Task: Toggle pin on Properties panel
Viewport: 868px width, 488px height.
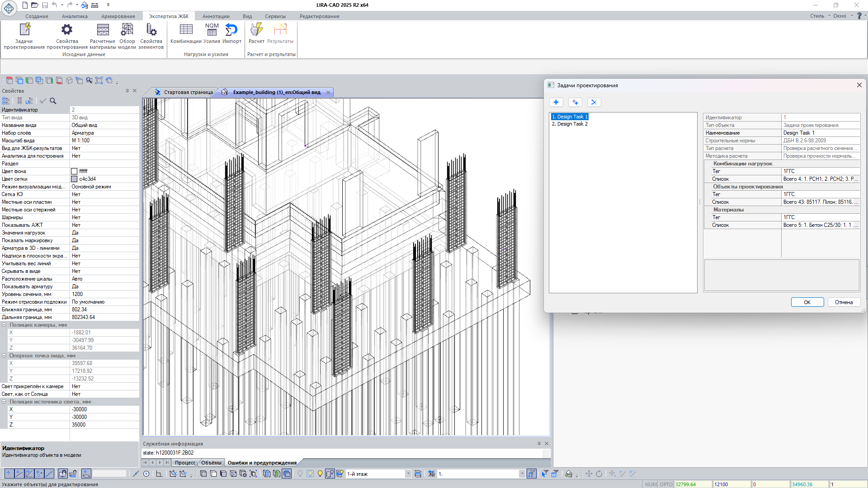Action: point(127,91)
